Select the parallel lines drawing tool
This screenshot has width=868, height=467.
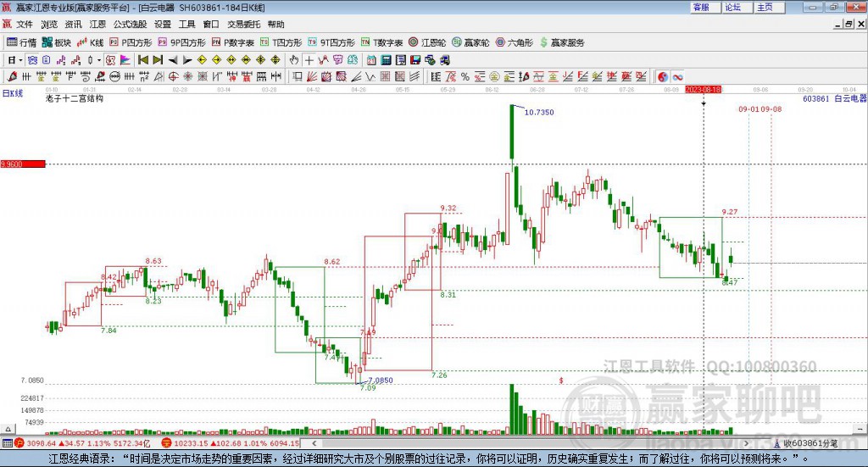[x=415, y=77]
